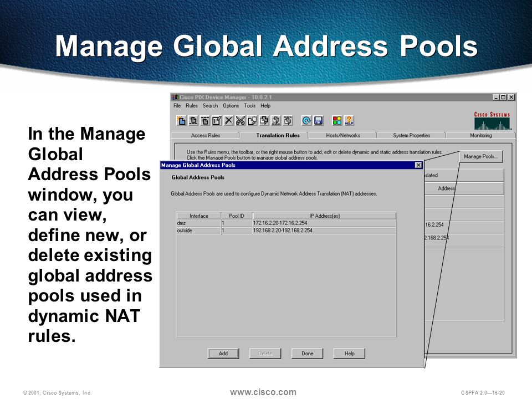This screenshot has height=399, width=532.
Task: Click the Paste After toolbar icon
Action: point(288,120)
